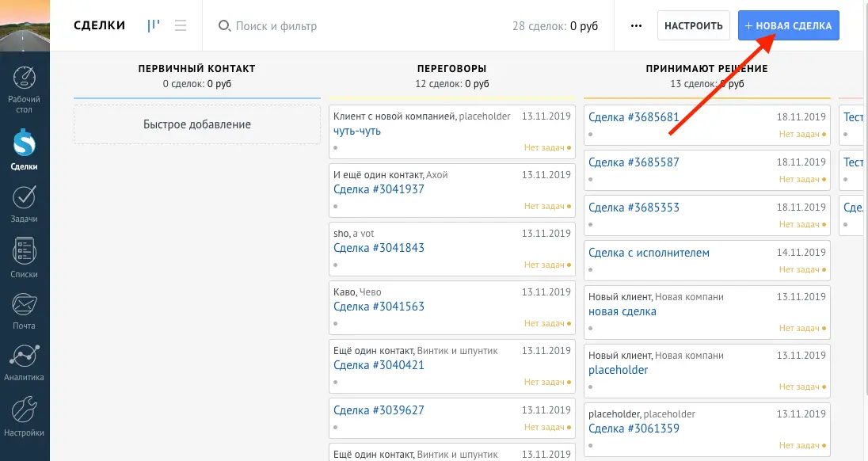The height and width of the screenshot is (461, 868).
Task: Click the search magnifier icon
Action: 224,25
